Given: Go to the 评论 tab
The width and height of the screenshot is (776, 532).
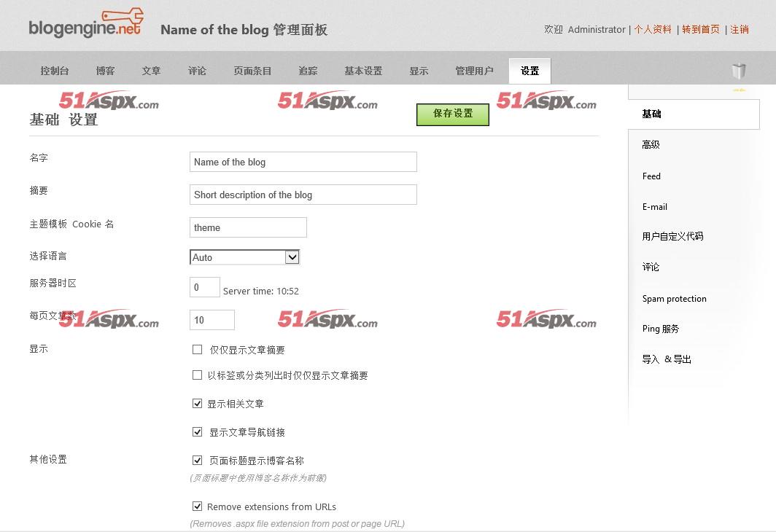Looking at the screenshot, I should (x=197, y=71).
